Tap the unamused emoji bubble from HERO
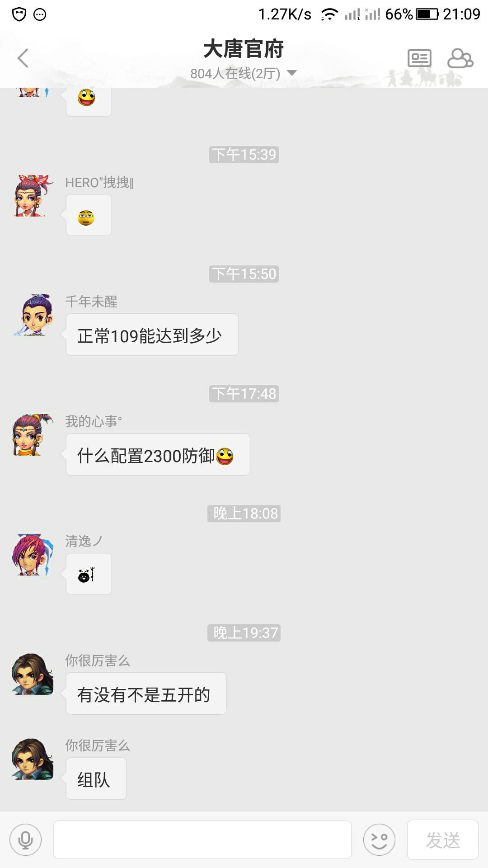488x868 pixels. point(89,215)
